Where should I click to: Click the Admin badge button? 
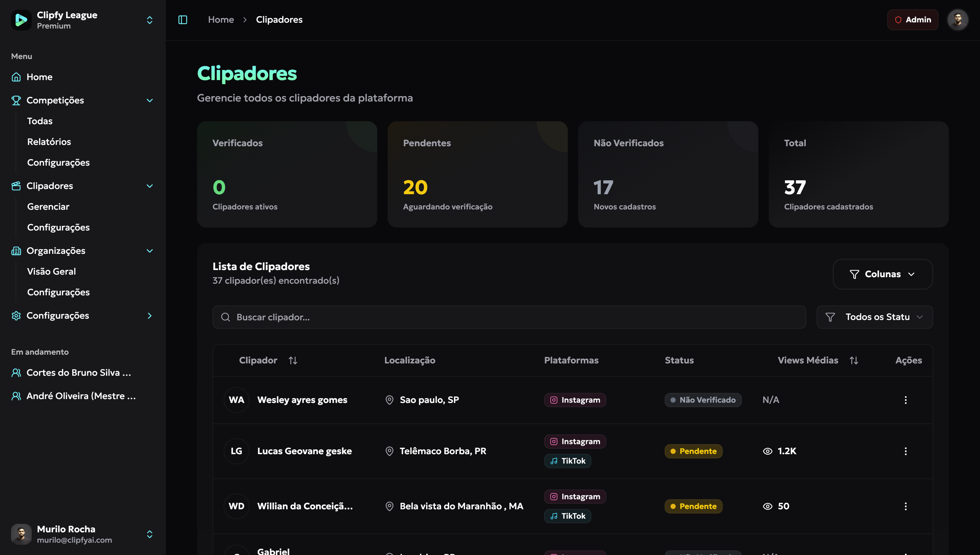point(913,20)
